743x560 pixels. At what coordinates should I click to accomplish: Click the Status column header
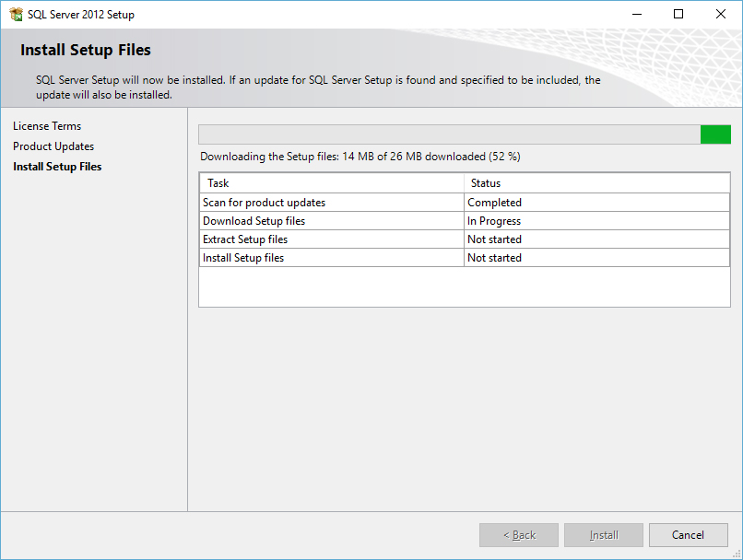click(596, 183)
